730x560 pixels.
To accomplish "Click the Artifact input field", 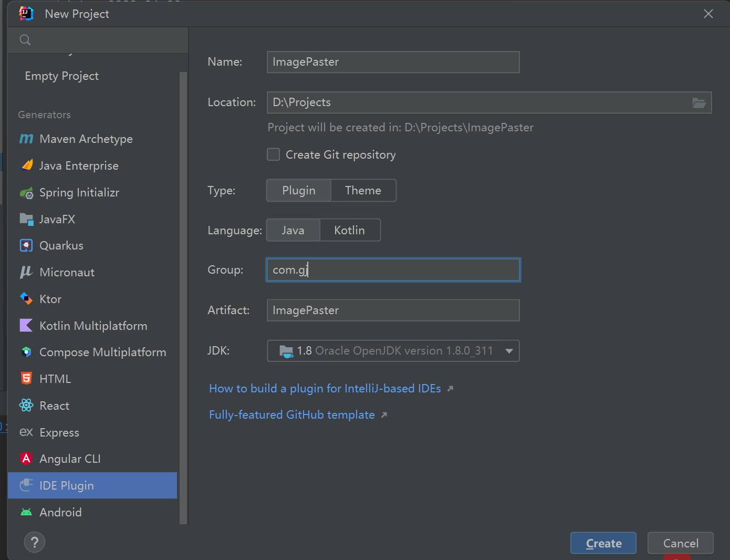I will (393, 310).
